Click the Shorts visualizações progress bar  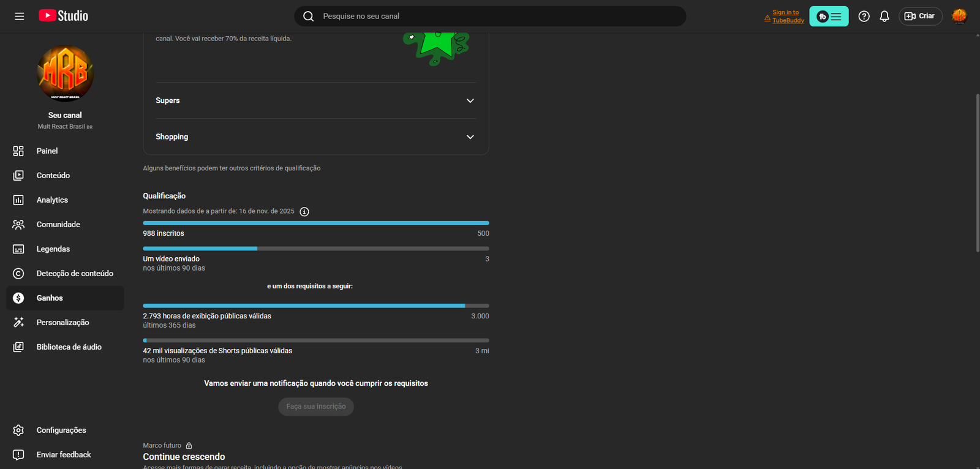click(x=316, y=340)
